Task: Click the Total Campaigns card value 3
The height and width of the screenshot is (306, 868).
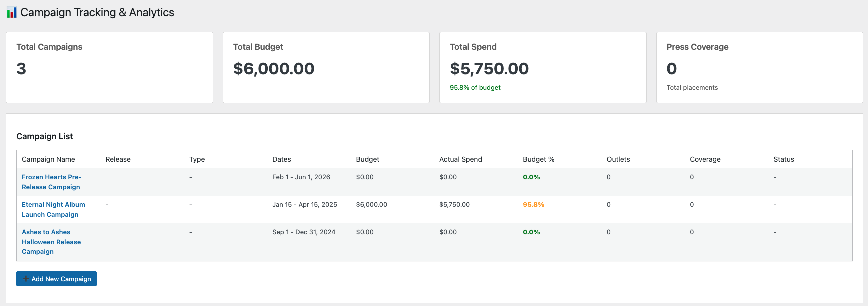Action: [21, 69]
